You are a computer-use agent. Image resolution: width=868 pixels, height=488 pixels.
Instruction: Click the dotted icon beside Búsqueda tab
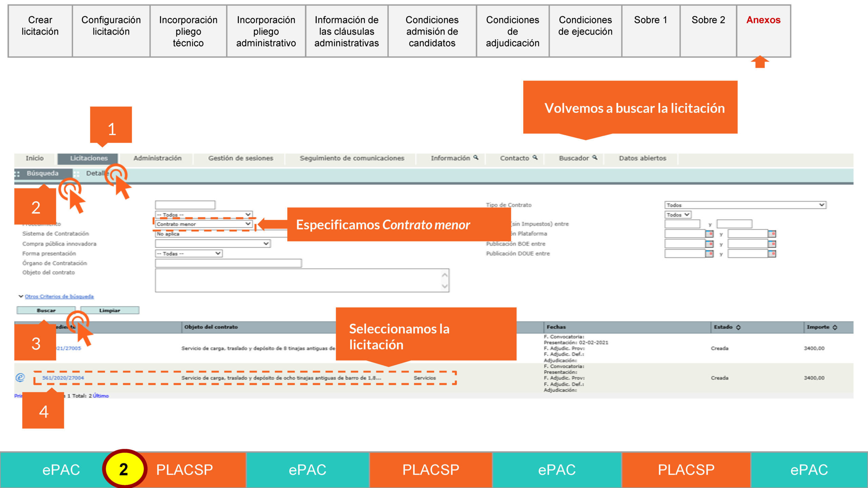pyautogui.click(x=17, y=174)
